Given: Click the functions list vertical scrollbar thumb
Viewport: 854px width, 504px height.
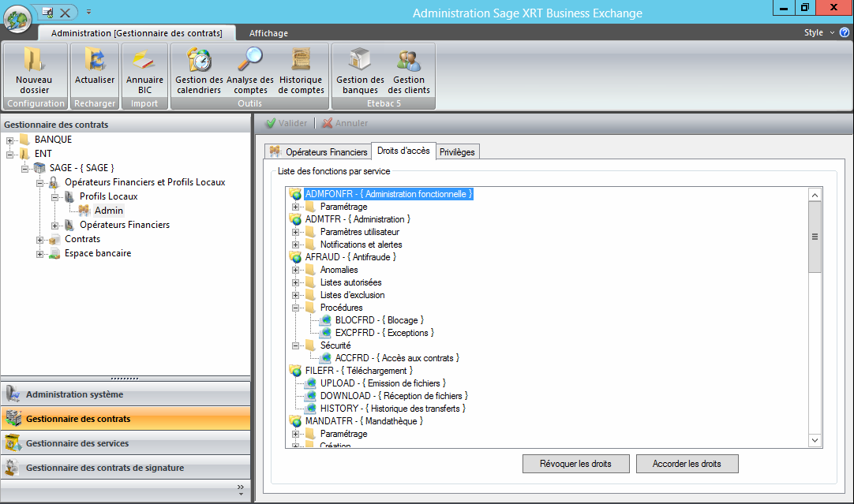Looking at the screenshot, I should (815, 237).
